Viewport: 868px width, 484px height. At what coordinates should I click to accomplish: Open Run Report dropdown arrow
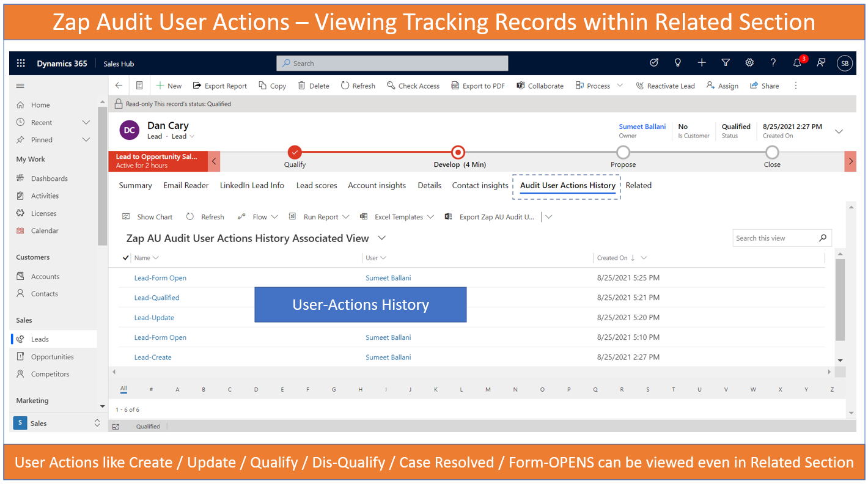[346, 217]
